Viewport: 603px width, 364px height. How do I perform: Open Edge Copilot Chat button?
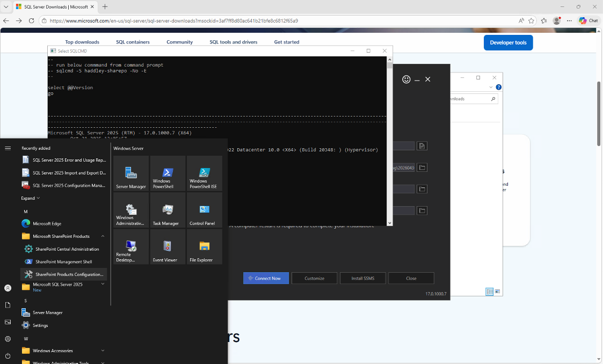[589, 21]
